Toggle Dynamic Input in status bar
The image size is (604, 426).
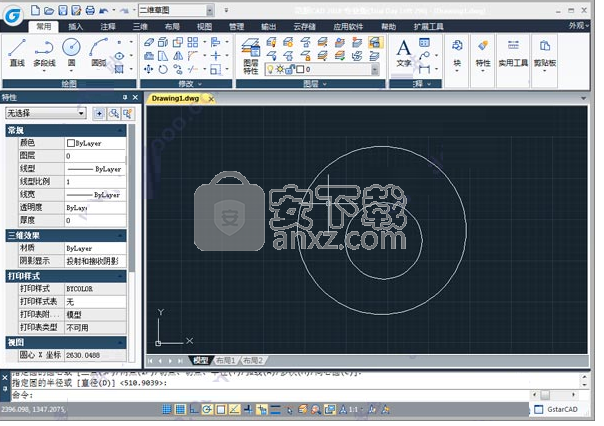tap(262, 409)
